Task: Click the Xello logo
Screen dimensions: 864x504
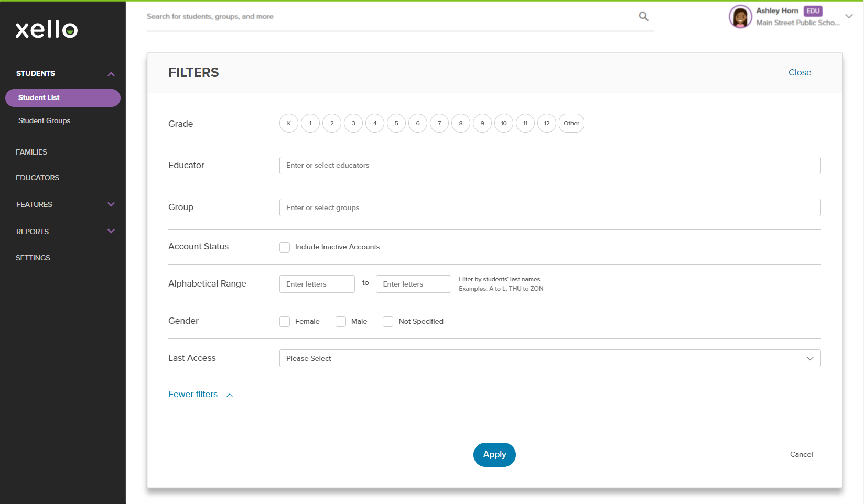Action: 47,30
